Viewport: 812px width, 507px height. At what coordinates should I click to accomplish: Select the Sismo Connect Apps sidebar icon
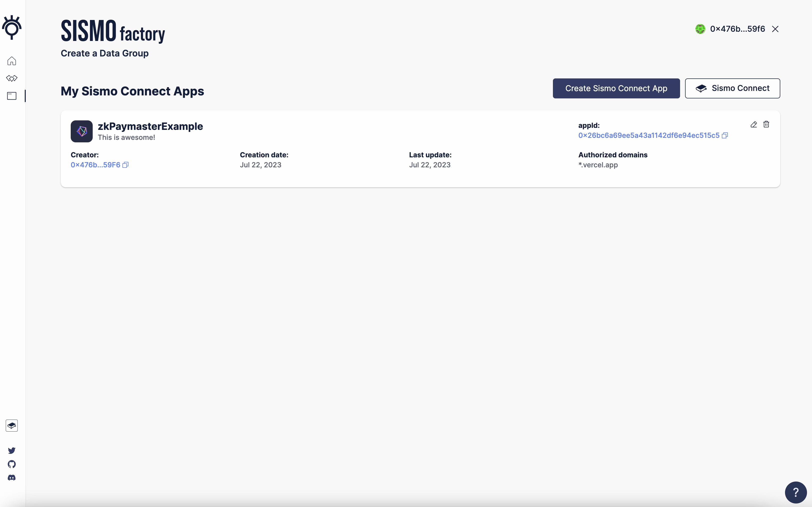12,96
